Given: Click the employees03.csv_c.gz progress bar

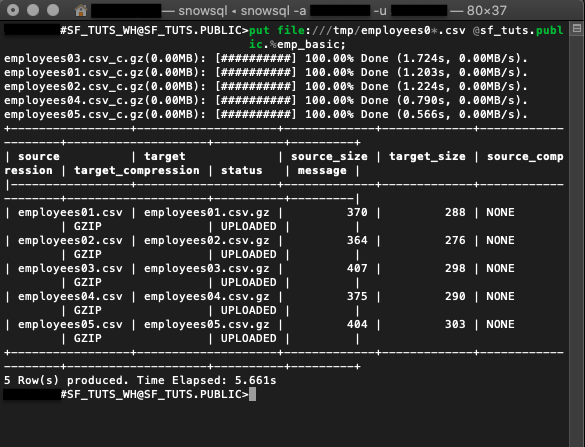Looking at the screenshot, I should coord(256,59).
